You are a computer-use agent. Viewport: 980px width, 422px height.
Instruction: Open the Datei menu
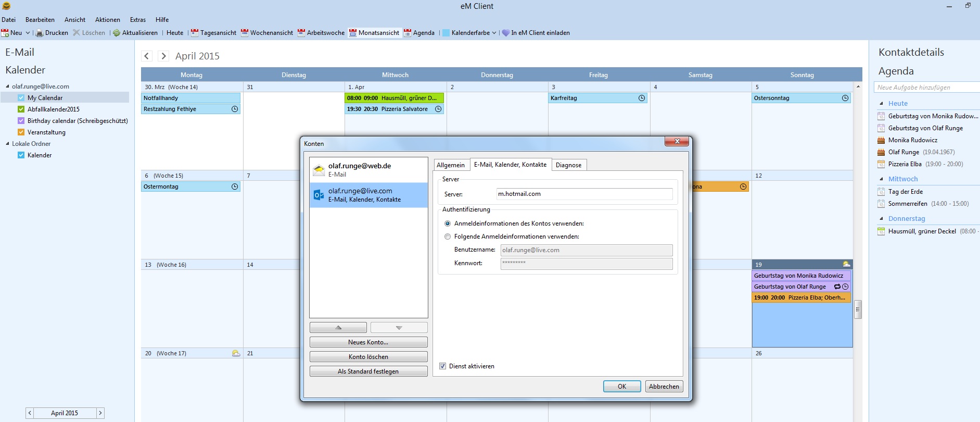[8, 20]
